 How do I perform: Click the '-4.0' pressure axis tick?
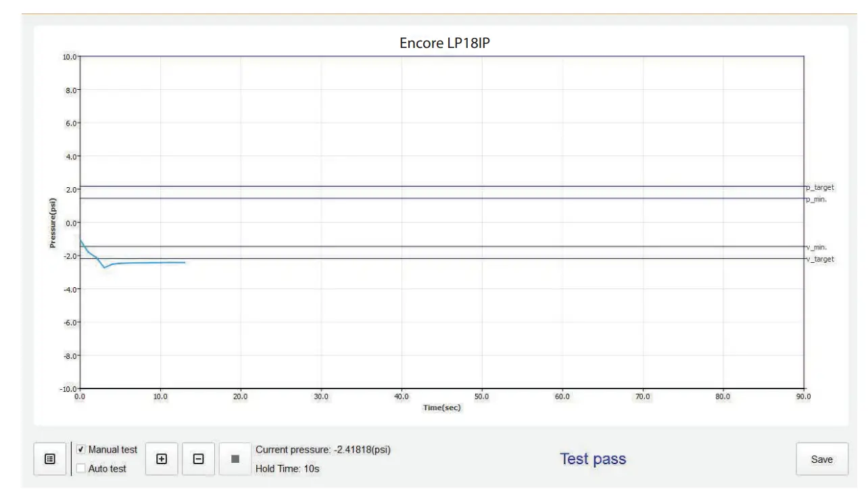tap(70, 289)
